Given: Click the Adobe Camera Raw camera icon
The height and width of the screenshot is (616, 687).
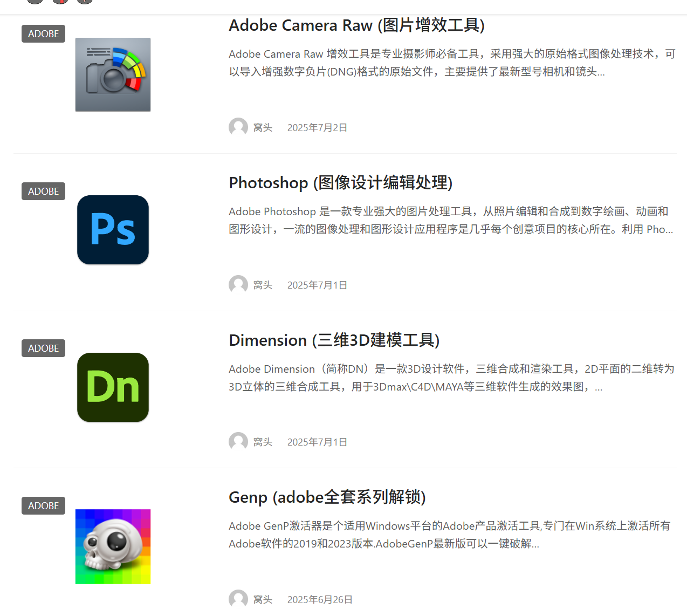Looking at the screenshot, I should [113, 74].
